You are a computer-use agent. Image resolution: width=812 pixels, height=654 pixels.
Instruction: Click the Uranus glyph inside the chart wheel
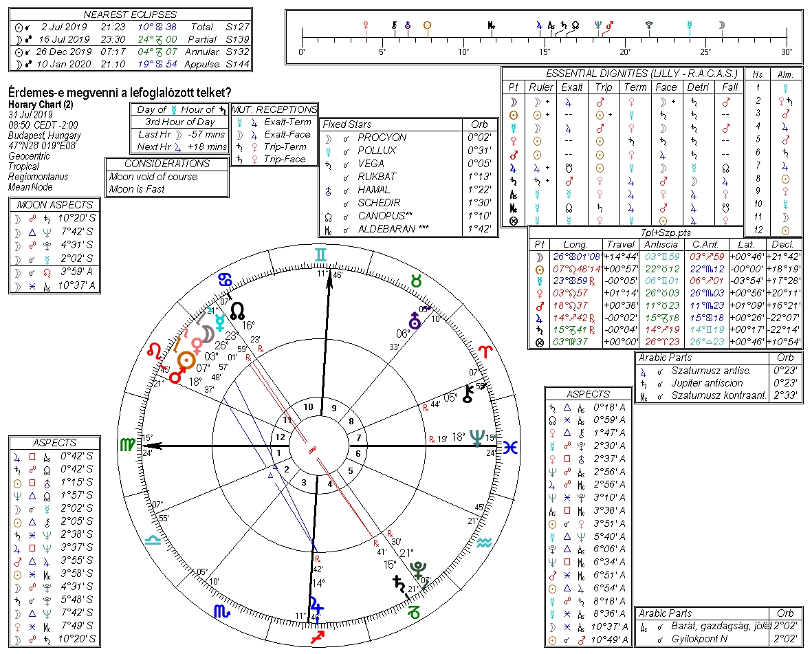click(415, 320)
